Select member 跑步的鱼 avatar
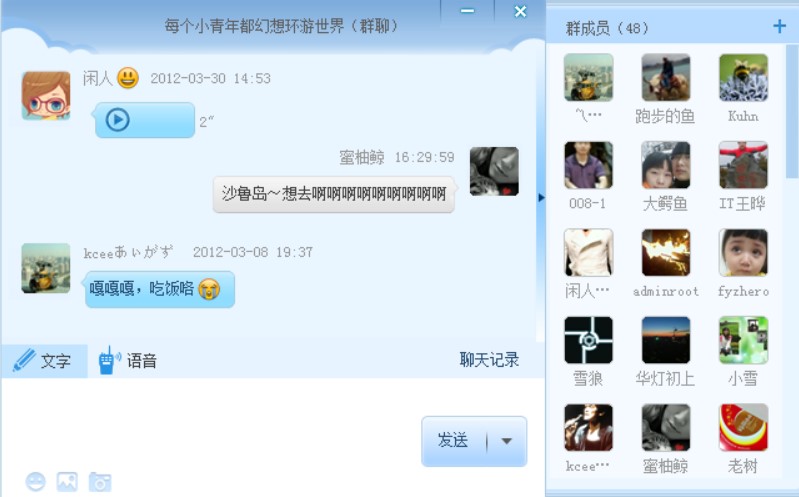The width and height of the screenshot is (799, 497). point(665,77)
